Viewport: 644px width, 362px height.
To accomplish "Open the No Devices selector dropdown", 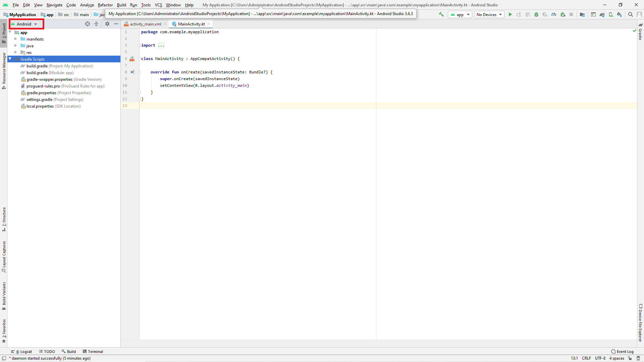I will 489,14.
